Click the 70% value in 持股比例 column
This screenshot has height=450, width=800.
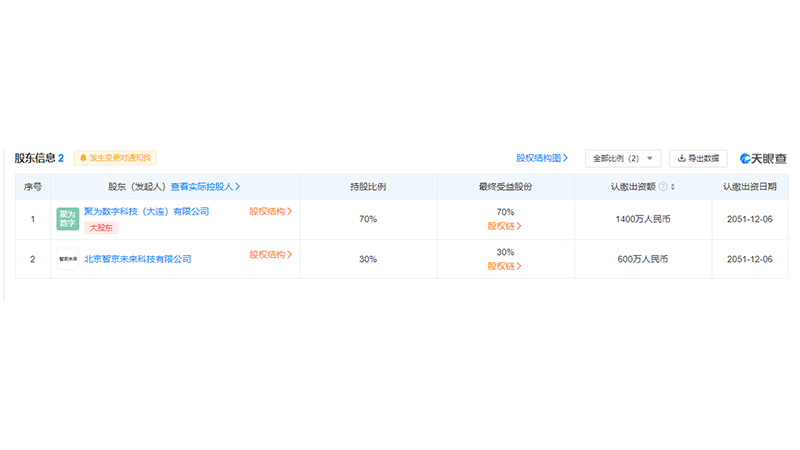tap(368, 219)
